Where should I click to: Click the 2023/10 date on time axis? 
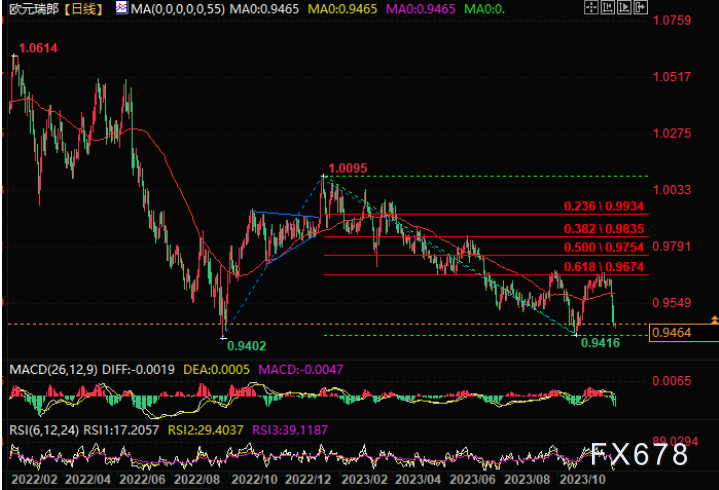tap(583, 479)
